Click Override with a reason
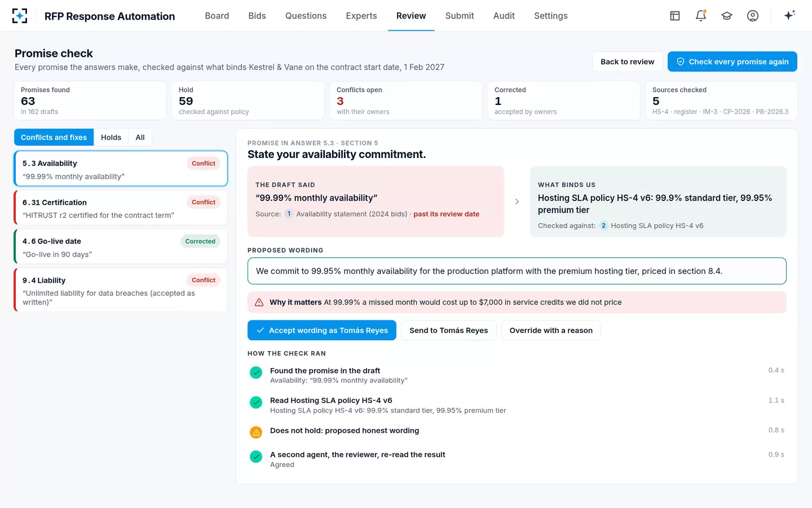 click(551, 330)
